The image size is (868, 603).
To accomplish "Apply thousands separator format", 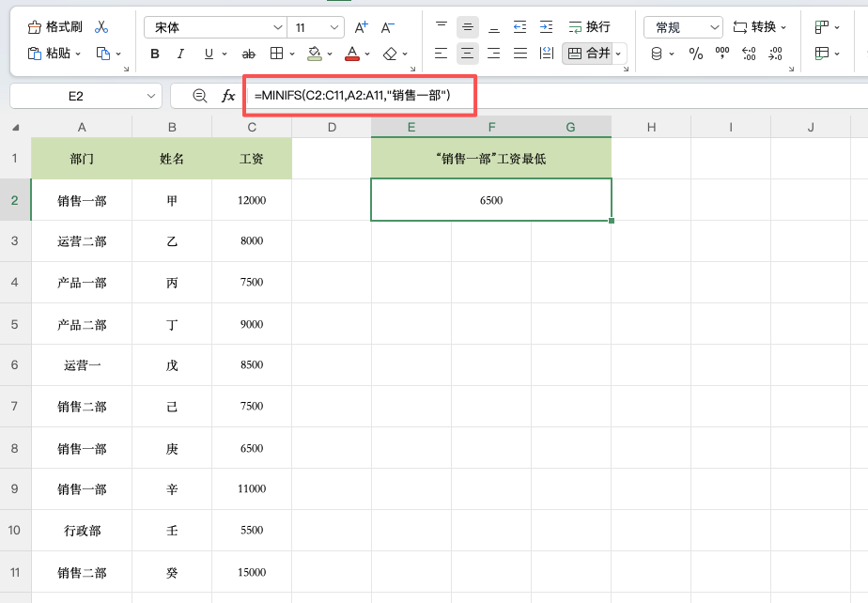I will pos(721,54).
